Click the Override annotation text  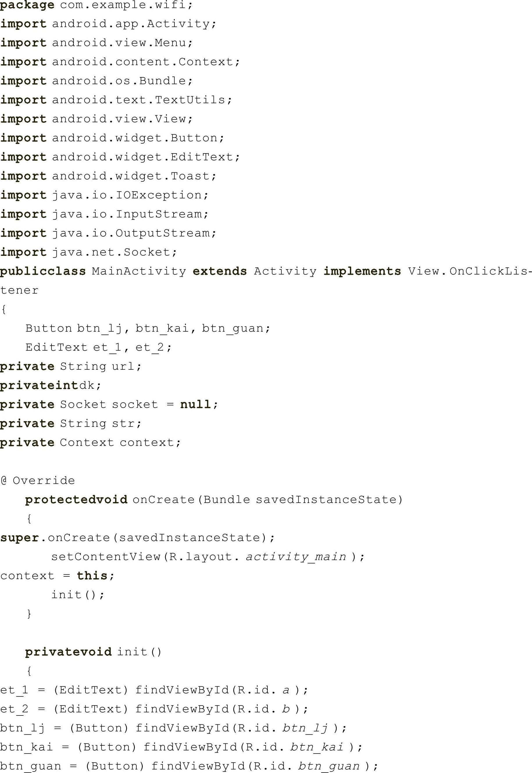pyautogui.click(x=44, y=481)
